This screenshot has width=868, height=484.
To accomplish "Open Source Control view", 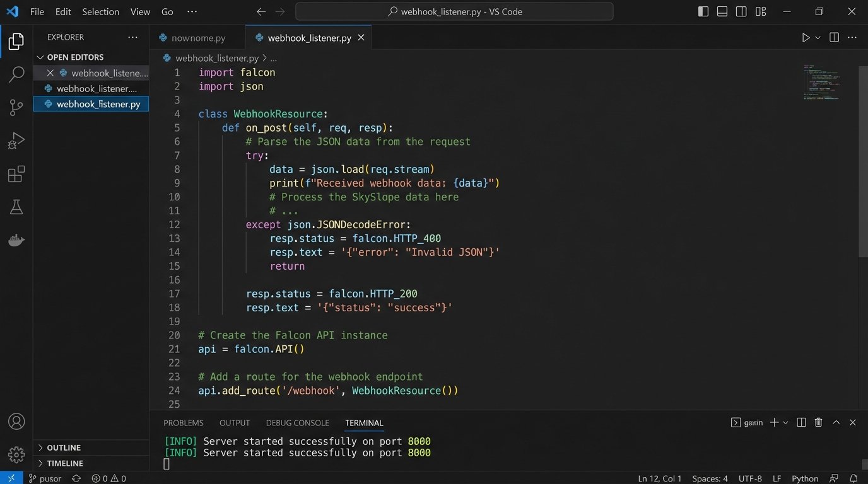I will click(16, 107).
